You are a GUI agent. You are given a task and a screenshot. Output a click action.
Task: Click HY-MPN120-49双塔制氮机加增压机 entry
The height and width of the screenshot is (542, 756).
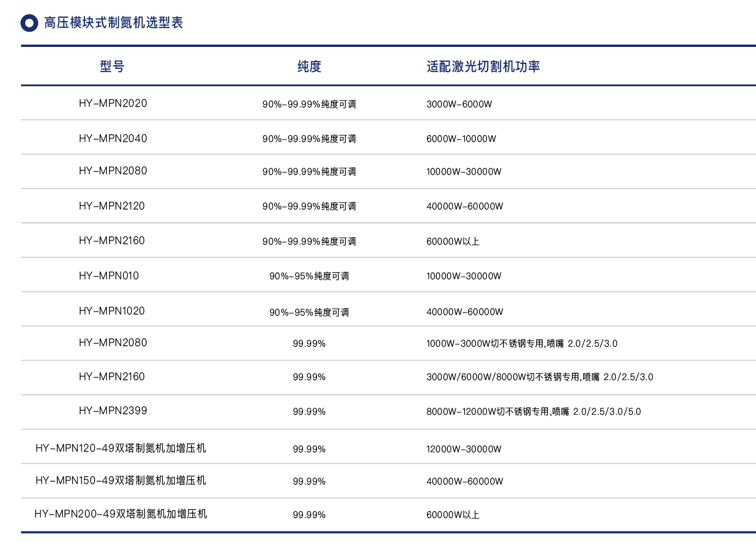121,448
